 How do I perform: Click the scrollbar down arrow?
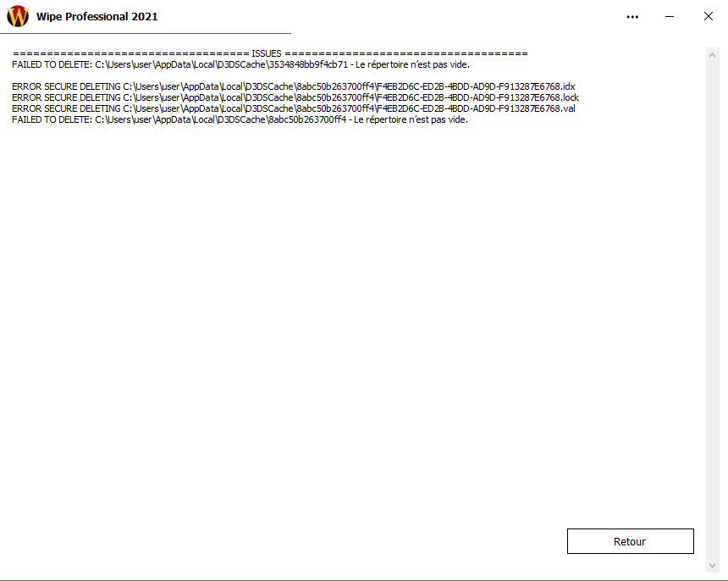(x=712, y=566)
